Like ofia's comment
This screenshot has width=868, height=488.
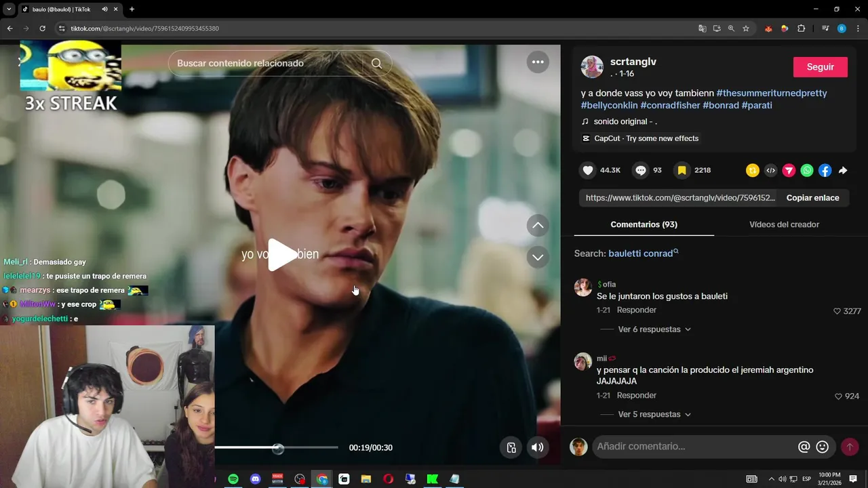pos(837,311)
